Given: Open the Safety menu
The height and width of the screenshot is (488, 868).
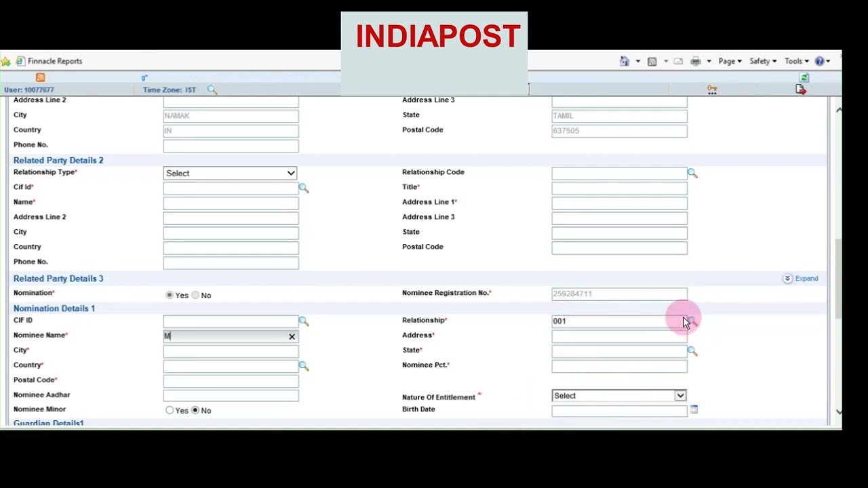Looking at the screenshot, I should (763, 61).
